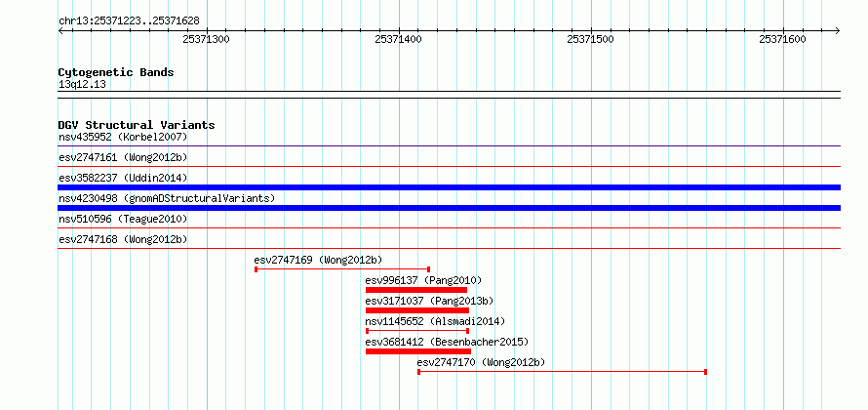Click the thin red span of nsv1145652
Image resolution: width=868 pixels, height=410 pixels.
click(417, 331)
